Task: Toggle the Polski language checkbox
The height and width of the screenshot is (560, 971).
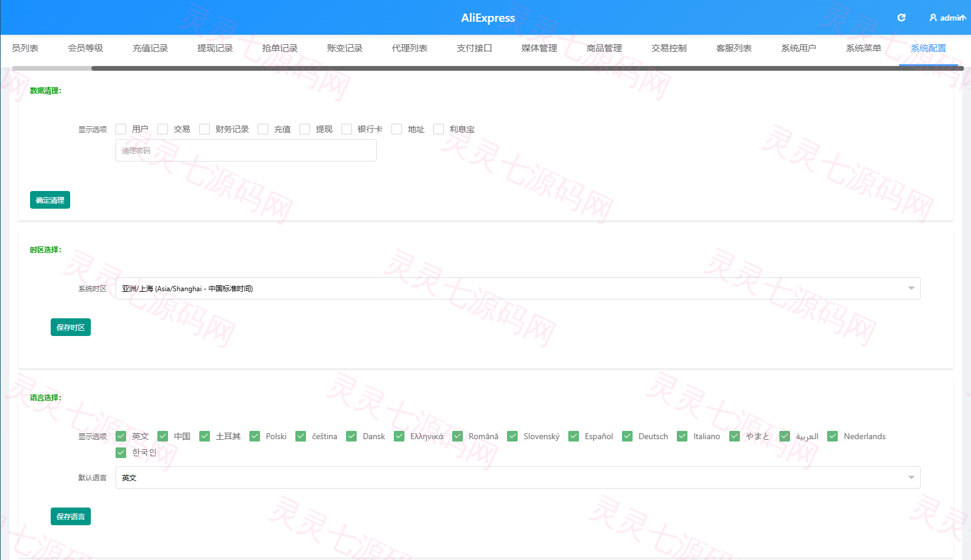Action: 255,436
